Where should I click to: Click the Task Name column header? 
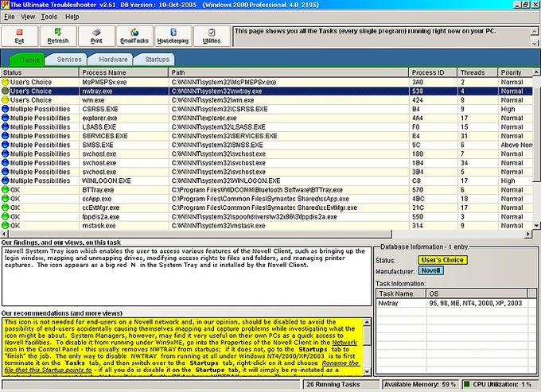[x=401, y=293]
